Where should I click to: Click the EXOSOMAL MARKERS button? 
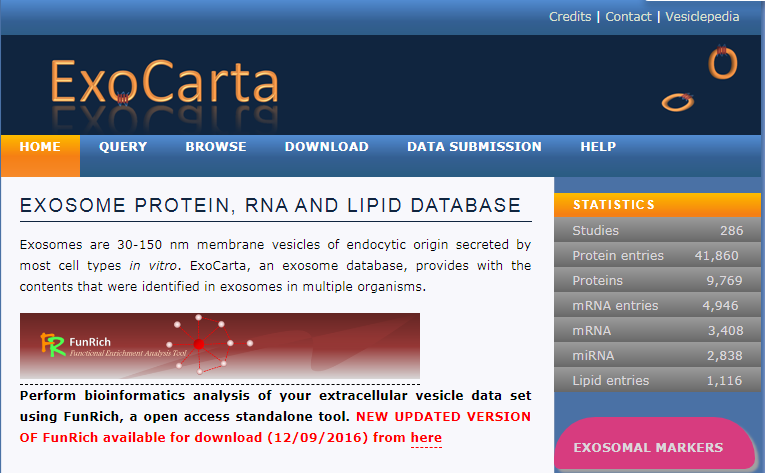click(x=655, y=444)
